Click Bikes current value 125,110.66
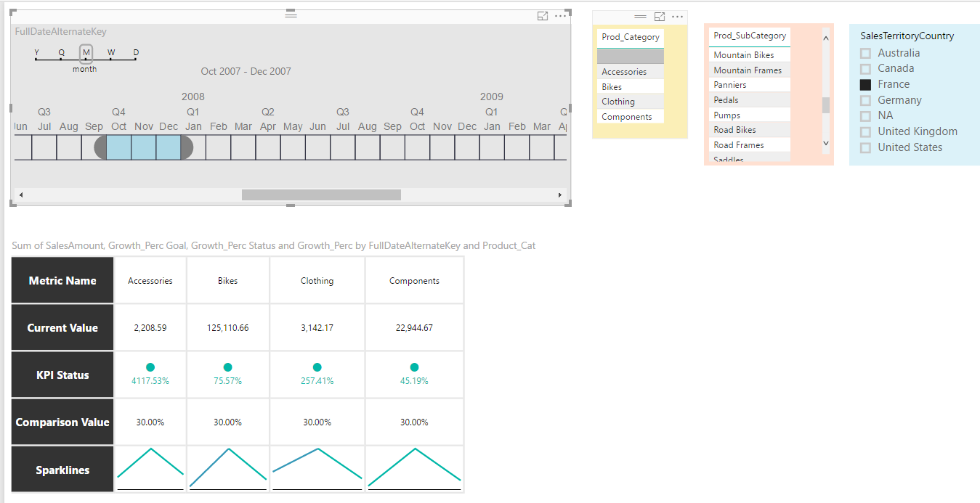Screen dimensions: 980x503 (228, 328)
